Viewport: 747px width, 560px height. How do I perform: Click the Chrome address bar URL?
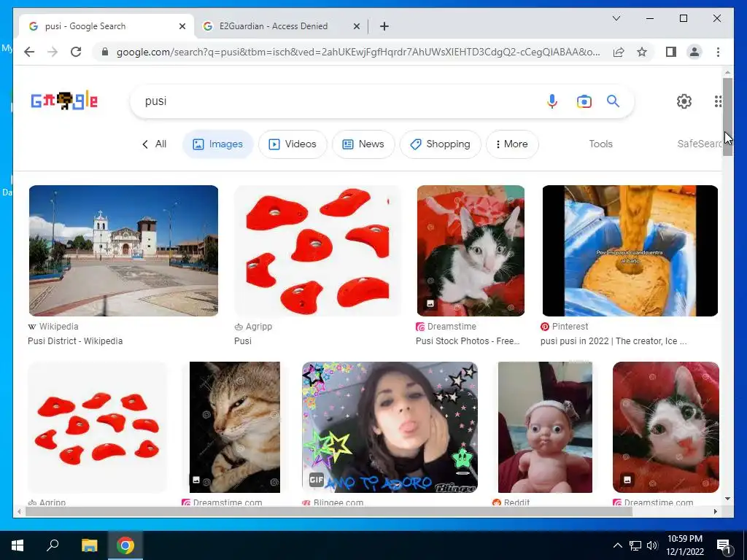[358, 52]
